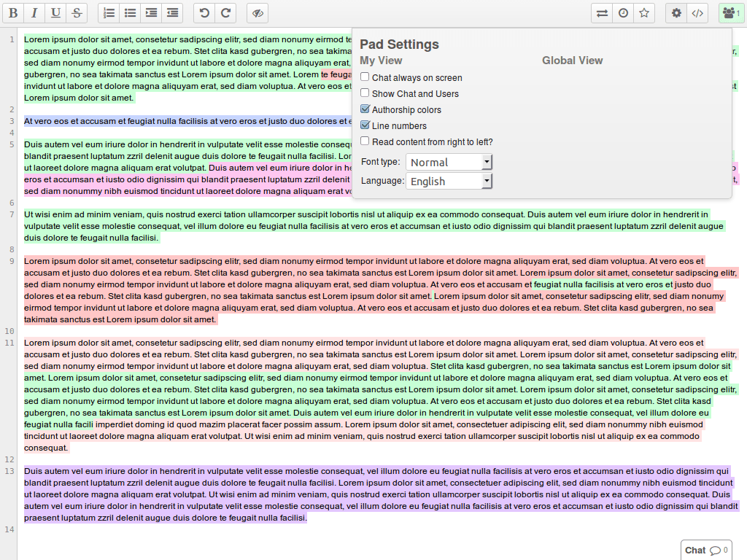Screen dimensions: 747x560
Task: Click line number 14 in the gutter
Action: click(x=9, y=529)
